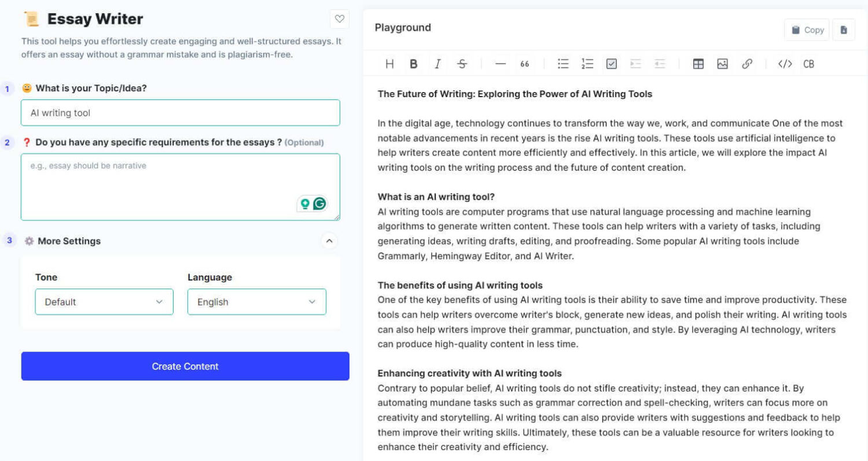Insert a task list checkbox

pyautogui.click(x=612, y=64)
